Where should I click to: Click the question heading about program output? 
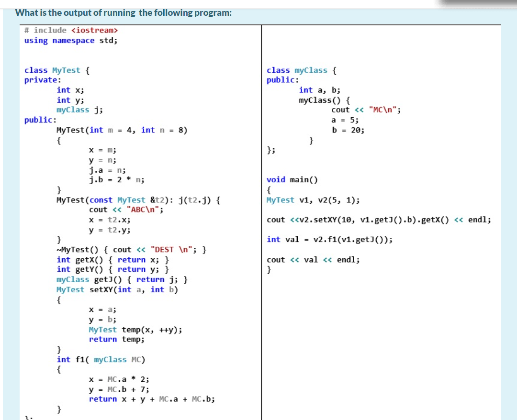coord(124,13)
